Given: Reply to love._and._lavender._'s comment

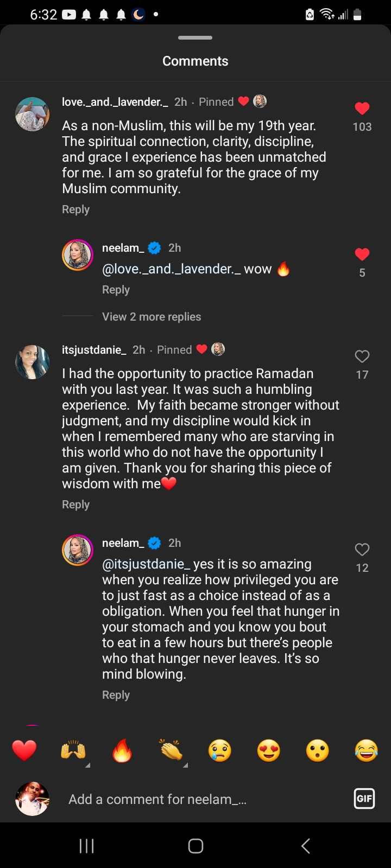Looking at the screenshot, I should [75, 209].
